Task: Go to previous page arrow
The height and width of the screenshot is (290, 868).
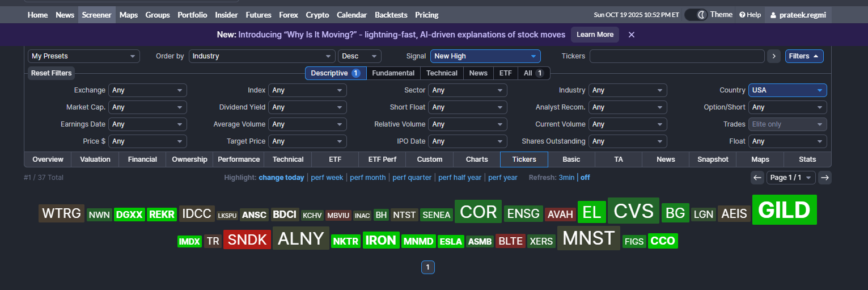Action: (x=757, y=178)
